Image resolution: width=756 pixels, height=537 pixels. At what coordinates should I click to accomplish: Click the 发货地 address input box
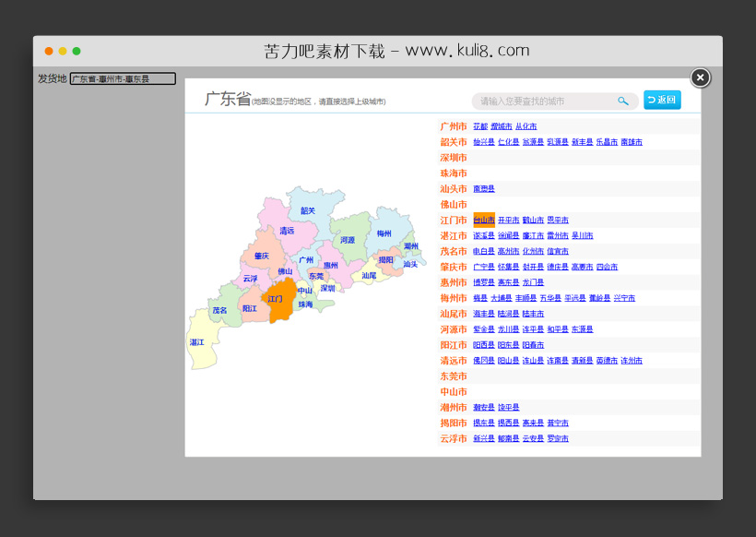click(123, 79)
